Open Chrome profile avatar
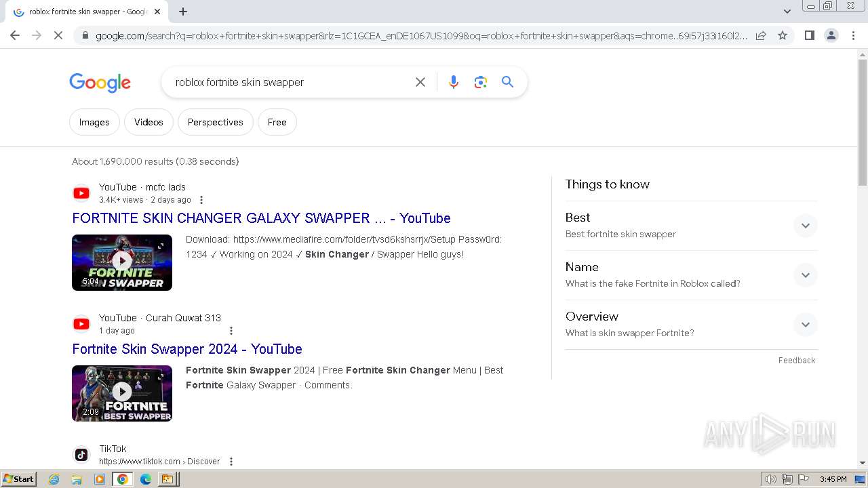The width and height of the screenshot is (868, 488). click(831, 35)
